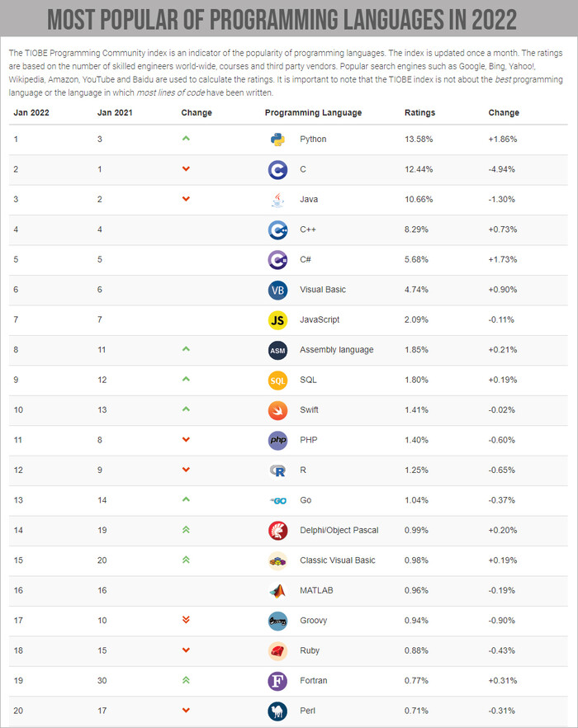Image resolution: width=578 pixels, height=728 pixels.
Task: Click the PHP logo icon
Action: pos(277,440)
